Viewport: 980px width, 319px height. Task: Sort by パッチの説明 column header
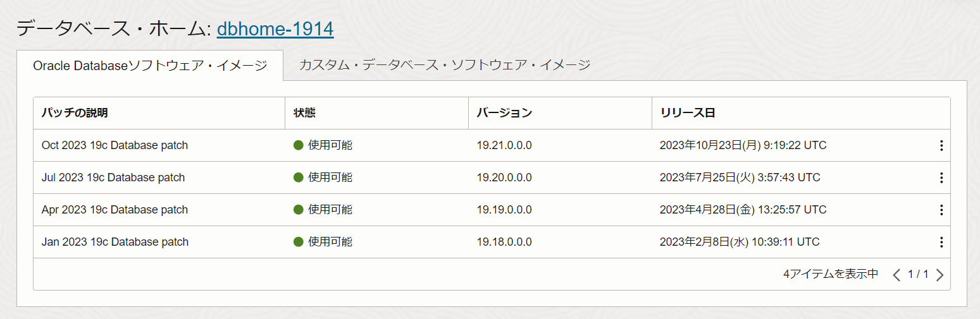click(x=75, y=113)
